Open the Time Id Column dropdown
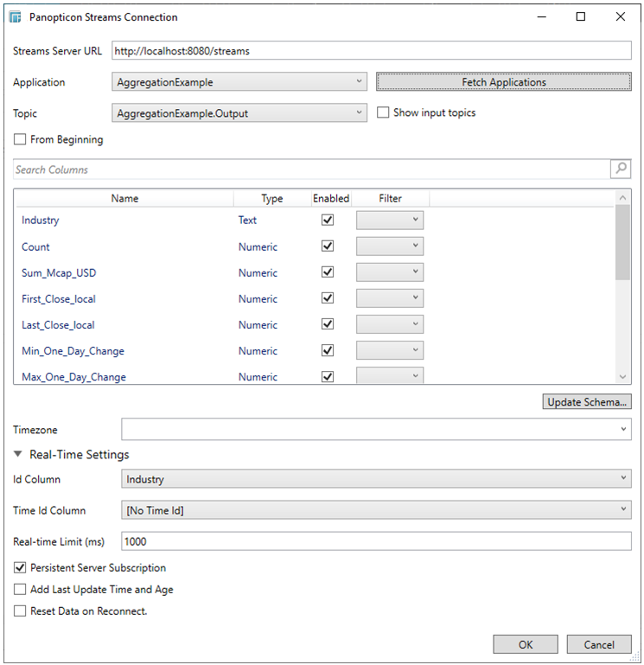644x665 pixels. coord(376,510)
